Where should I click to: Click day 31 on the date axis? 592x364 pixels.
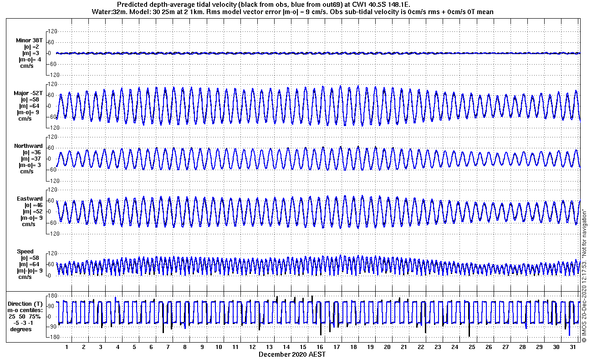pyautogui.click(x=572, y=347)
